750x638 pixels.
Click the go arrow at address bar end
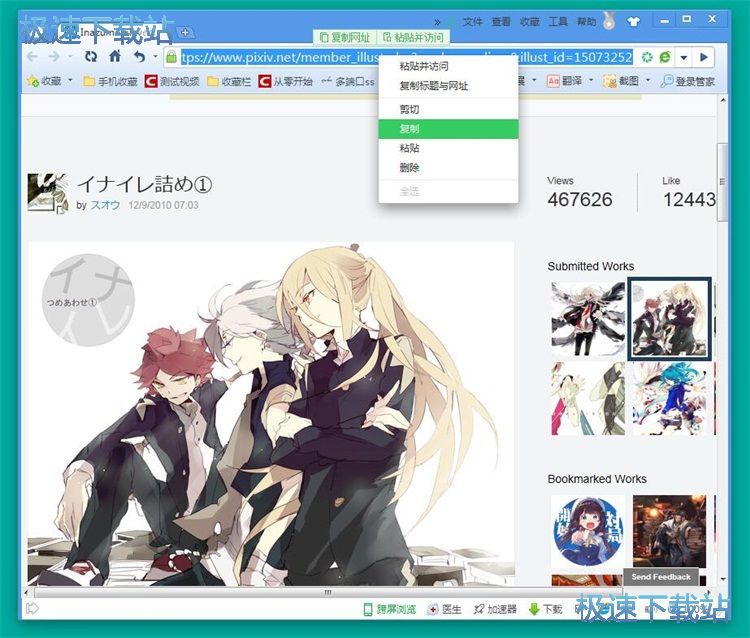[x=704, y=57]
